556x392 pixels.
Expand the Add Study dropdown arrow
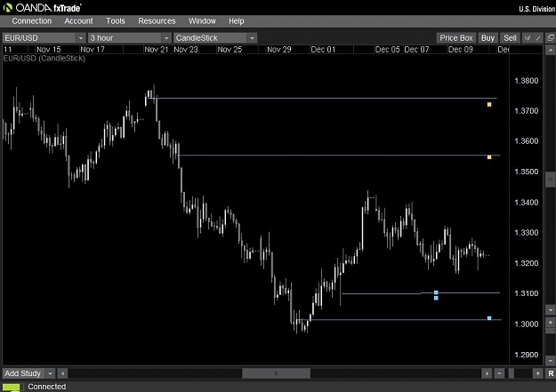pyautogui.click(x=50, y=373)
